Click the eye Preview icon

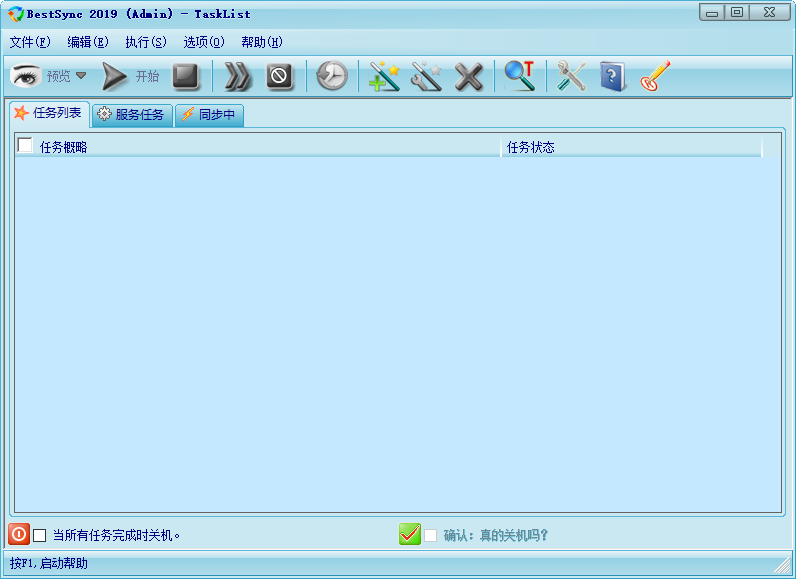(x=26, y=76)
